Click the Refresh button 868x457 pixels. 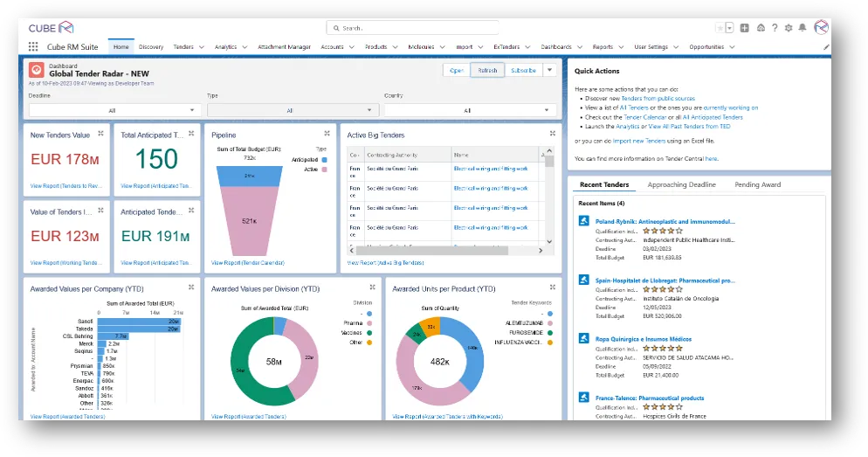[x=487, y=71]
